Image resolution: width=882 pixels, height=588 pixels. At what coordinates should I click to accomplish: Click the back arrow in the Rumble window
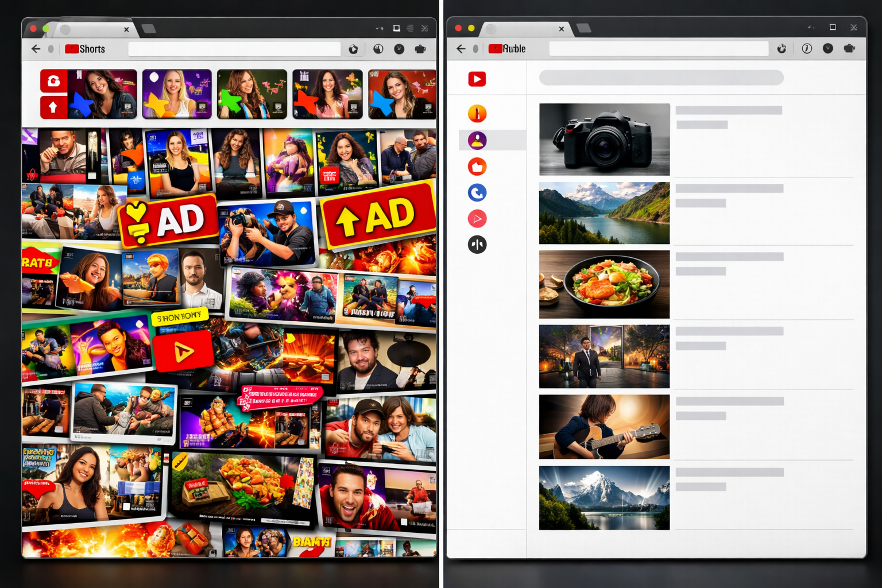click(461, 49)
